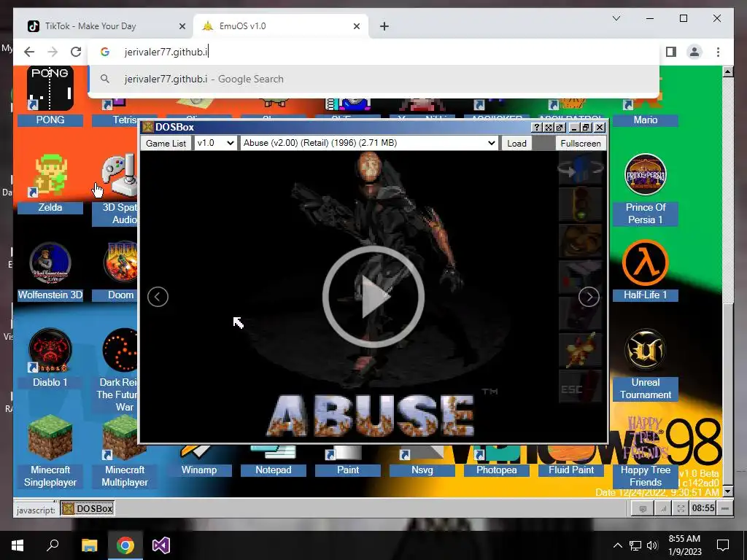Switch to TikTok - Make Your Day tab

[x=90, y=26]
